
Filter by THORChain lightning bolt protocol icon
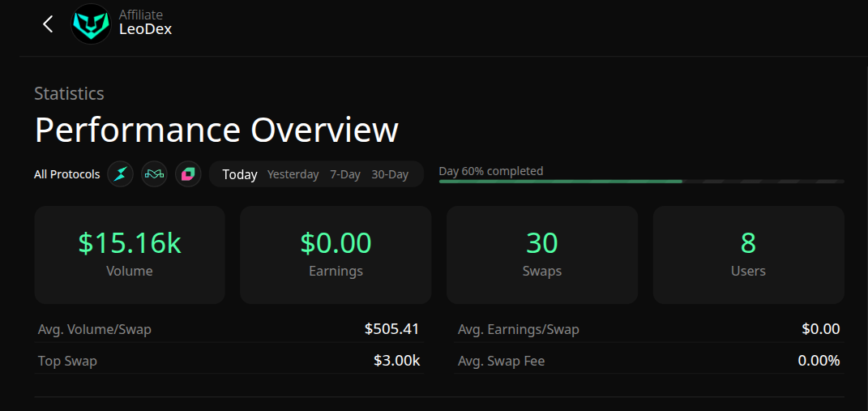coord(121,173)
